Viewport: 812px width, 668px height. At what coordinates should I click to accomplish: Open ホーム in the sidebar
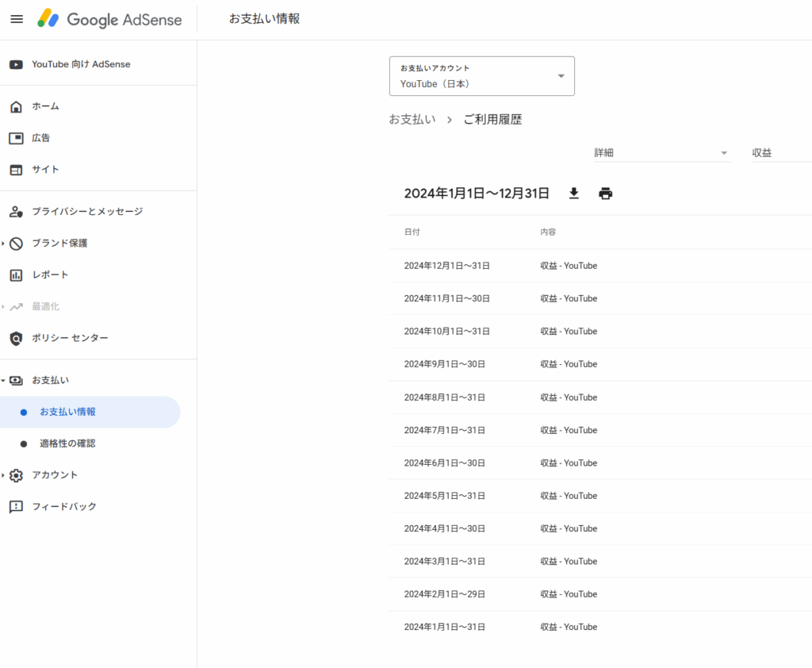pyautogui.click(x=45, y=106)
